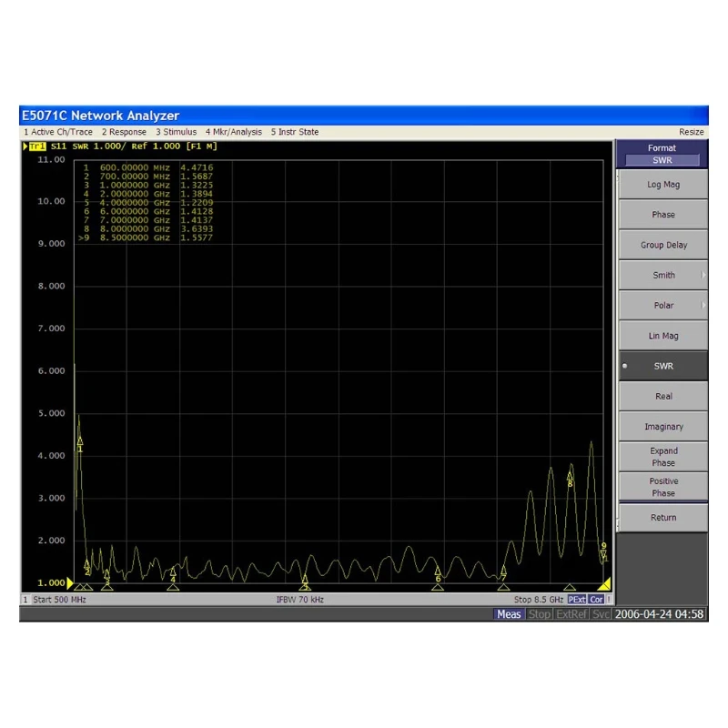This screenshot has width=728, height=728.
Task: Open the Mkr/Analysis menu
Action: point(234,132)
